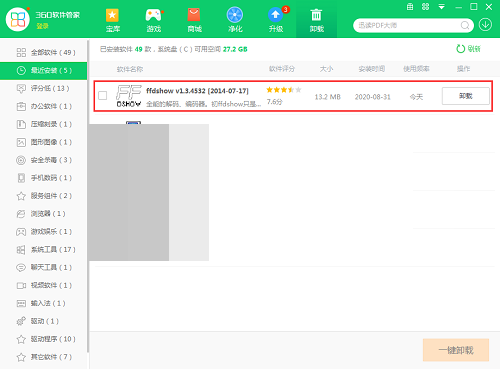Open the 净化 cleanup section
500x369 pixels.
point(235,20)
